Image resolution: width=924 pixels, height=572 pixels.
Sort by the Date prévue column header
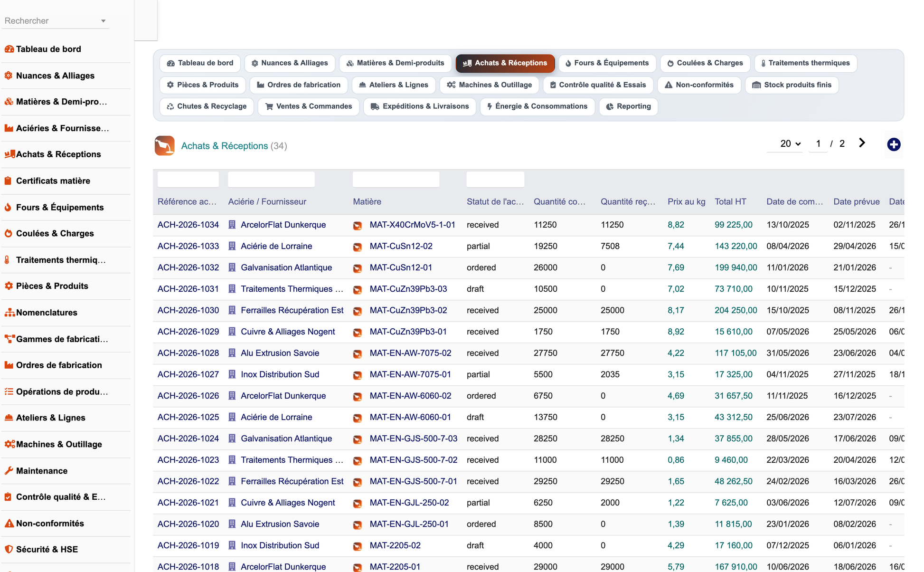(857, 202)
